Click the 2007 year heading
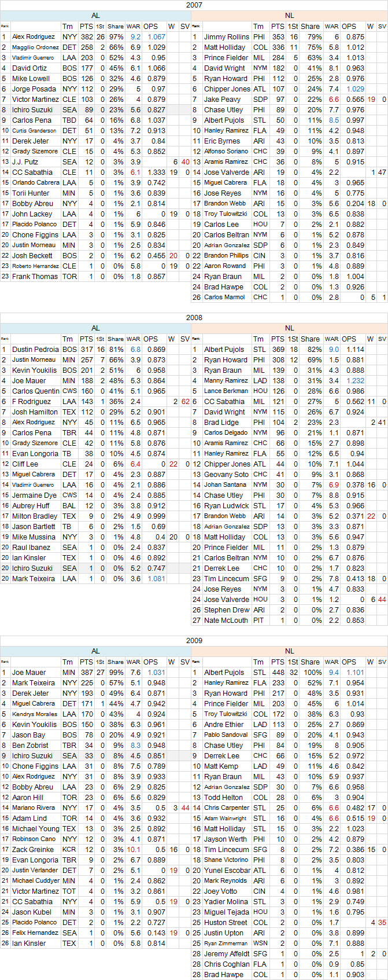This screenshot has height=980, width=388. tap(194, 5)
